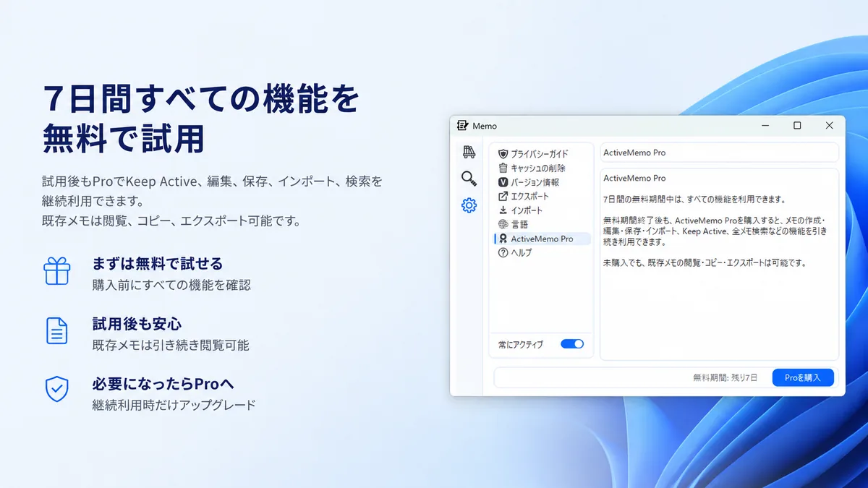Image resolution: width=868 pixels, height=488 pixels.
Task: Click the 必要になったらProへ heading
Action: [x=163, y=383]
